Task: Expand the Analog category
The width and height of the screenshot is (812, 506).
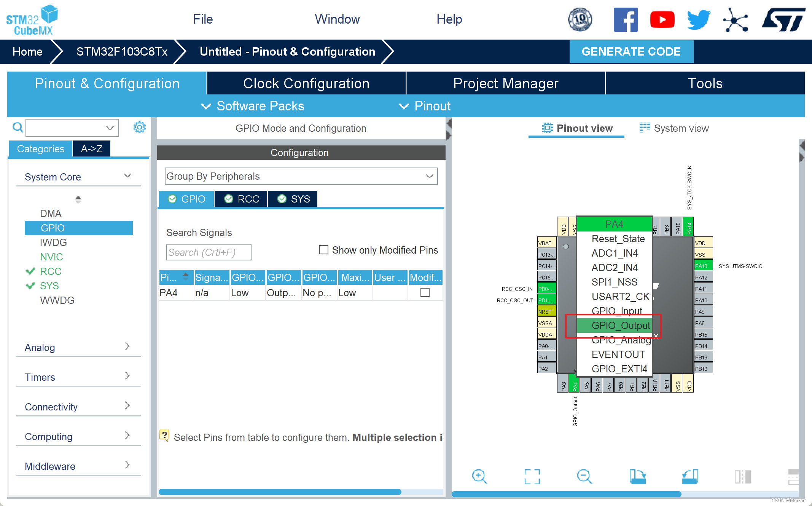Action: (x=78, y=347)
